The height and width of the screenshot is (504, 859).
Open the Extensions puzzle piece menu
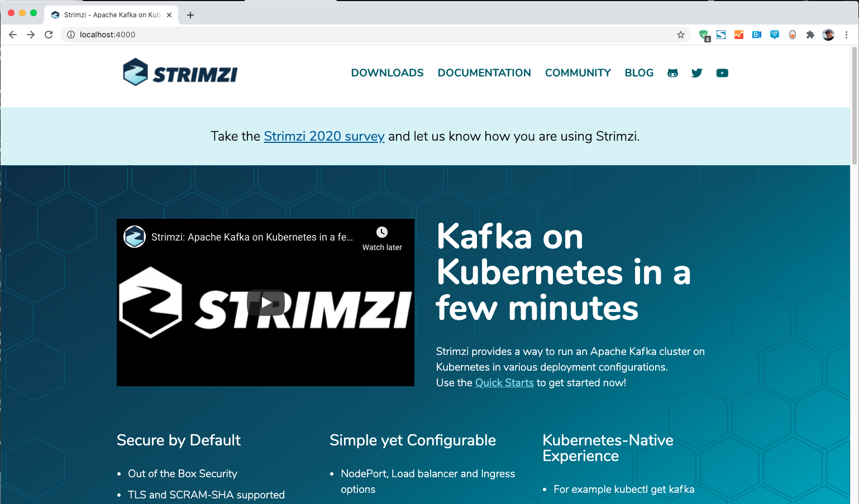coord(810,35)
